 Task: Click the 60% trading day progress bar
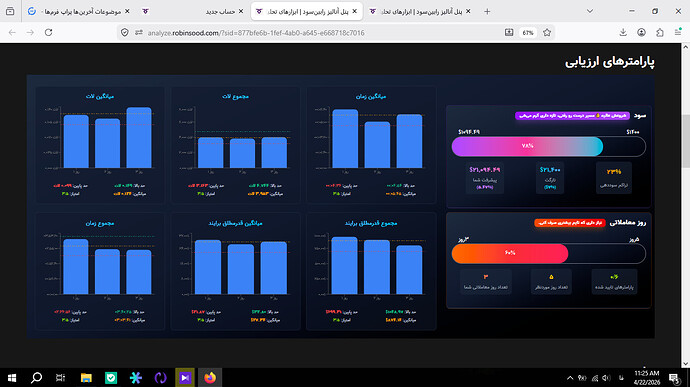(x=548, y=254)
